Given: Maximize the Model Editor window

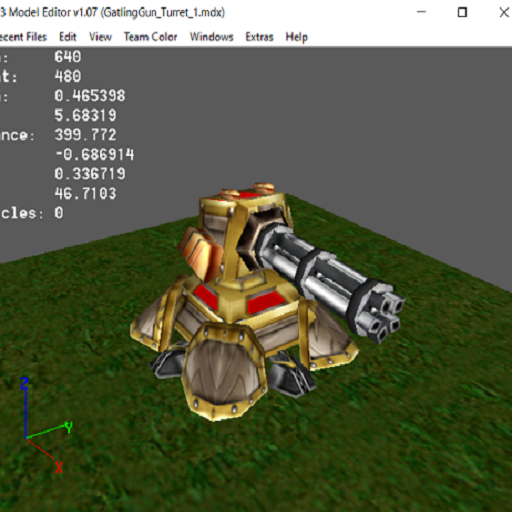Looking at the screenshot, I should click(x=462, y=12).
